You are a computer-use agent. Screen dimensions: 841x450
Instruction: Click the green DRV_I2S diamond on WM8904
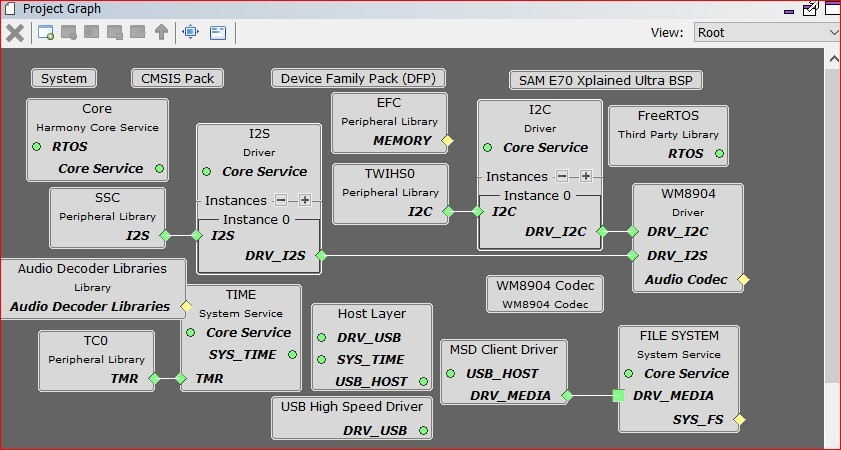(x=632, y=256)
